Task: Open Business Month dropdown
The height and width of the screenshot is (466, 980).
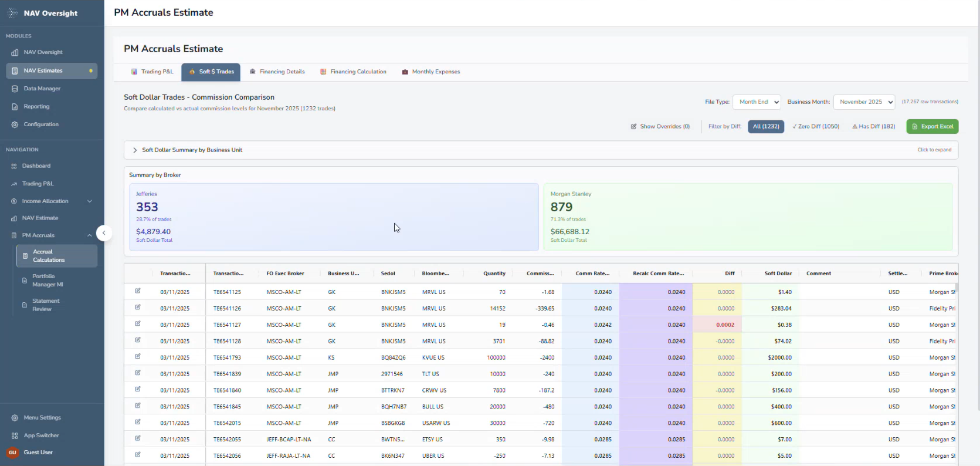Action: [864, 102]
